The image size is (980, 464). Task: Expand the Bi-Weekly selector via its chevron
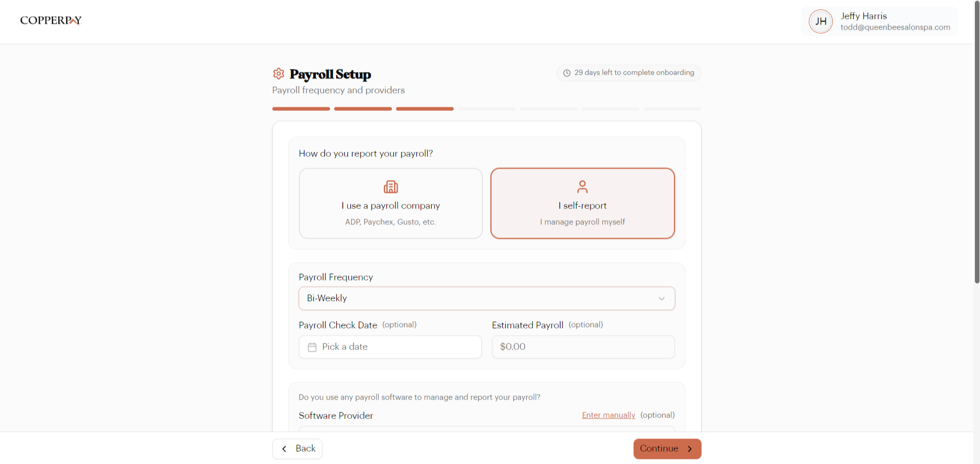click(x=662, y=298)
